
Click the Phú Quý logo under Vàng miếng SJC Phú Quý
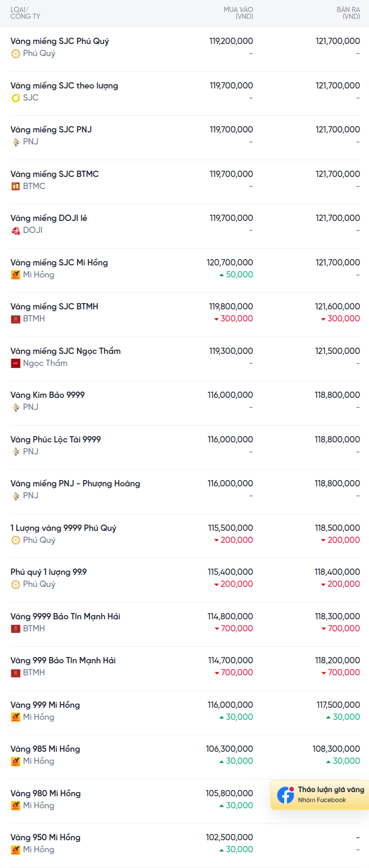[x=16, y=53]
